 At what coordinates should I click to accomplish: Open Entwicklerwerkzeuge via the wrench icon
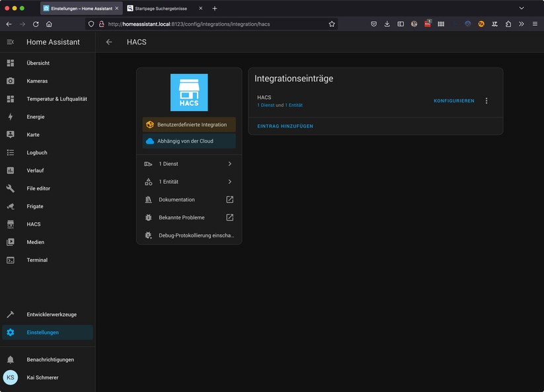pos(9,314)
